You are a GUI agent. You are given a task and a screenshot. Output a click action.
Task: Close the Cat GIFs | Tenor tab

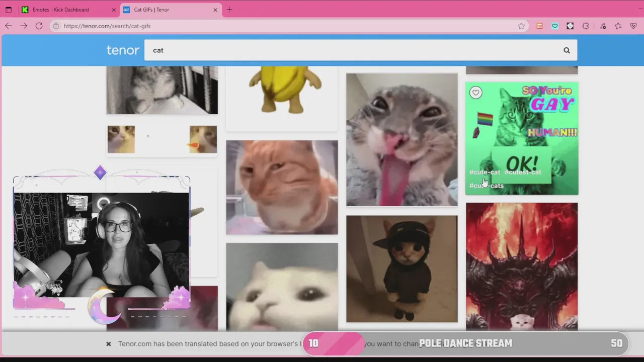click(216, 10)
